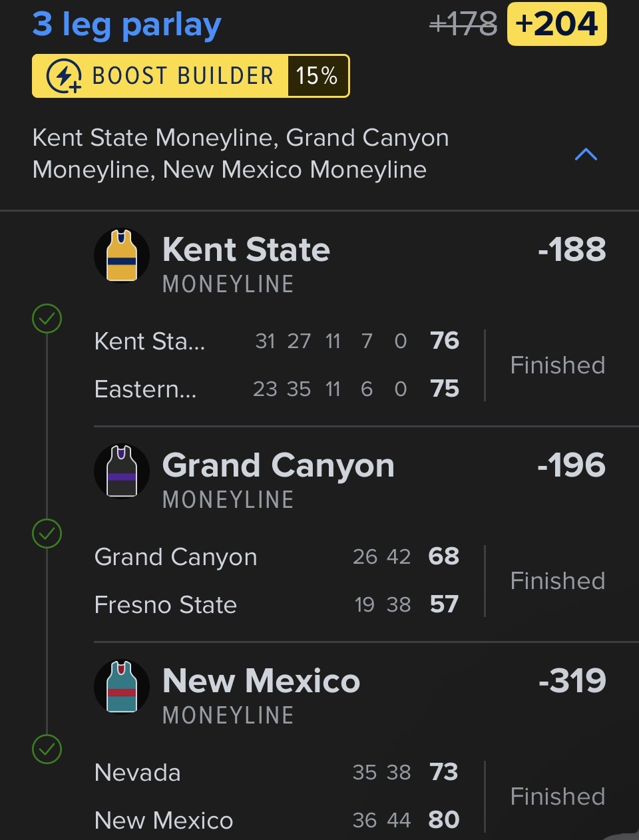This screenshot has height=840, width=639.
Task: Select the Grand Canyon moneyline heading
Action: pos(278,465)
